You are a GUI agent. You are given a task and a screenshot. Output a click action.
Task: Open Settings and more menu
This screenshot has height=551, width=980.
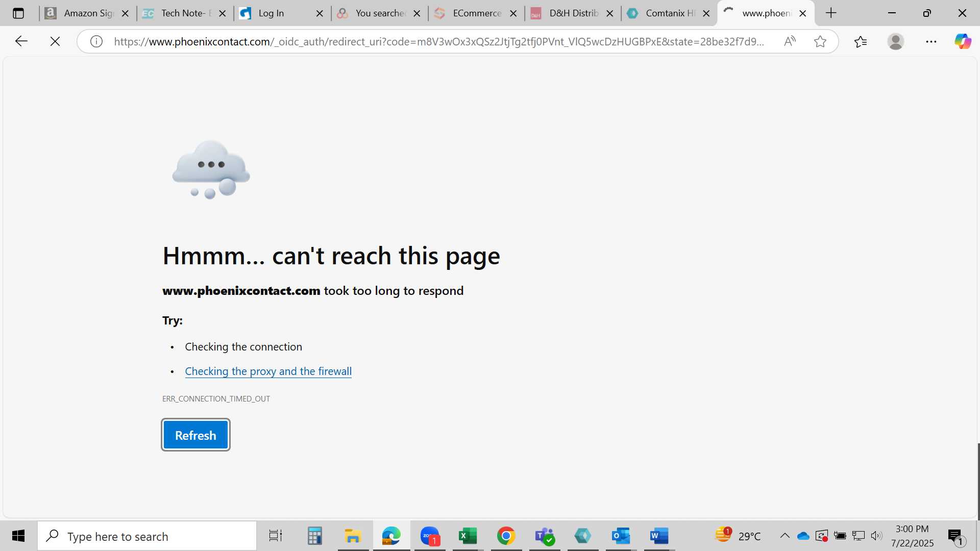(x=931, y=41)
